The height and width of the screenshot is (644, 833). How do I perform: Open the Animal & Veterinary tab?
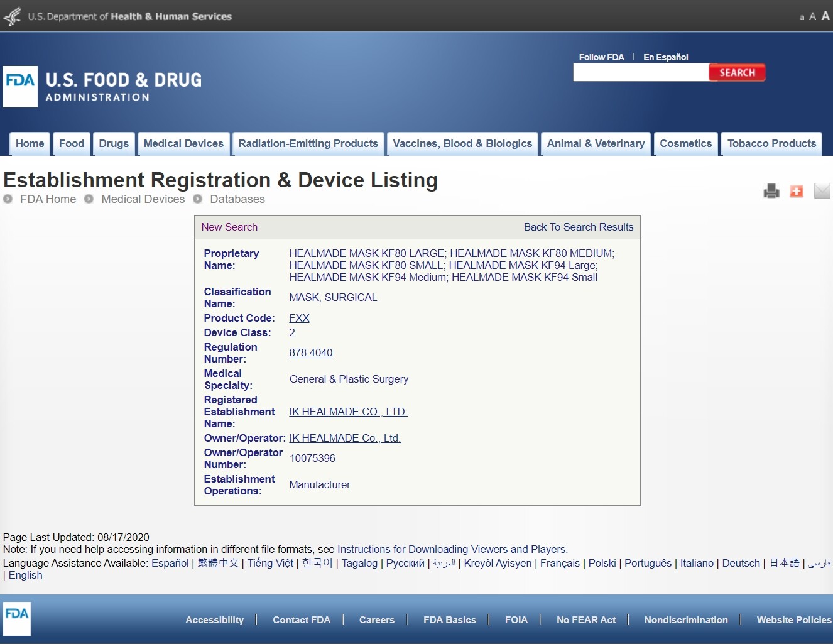point(596,144)
